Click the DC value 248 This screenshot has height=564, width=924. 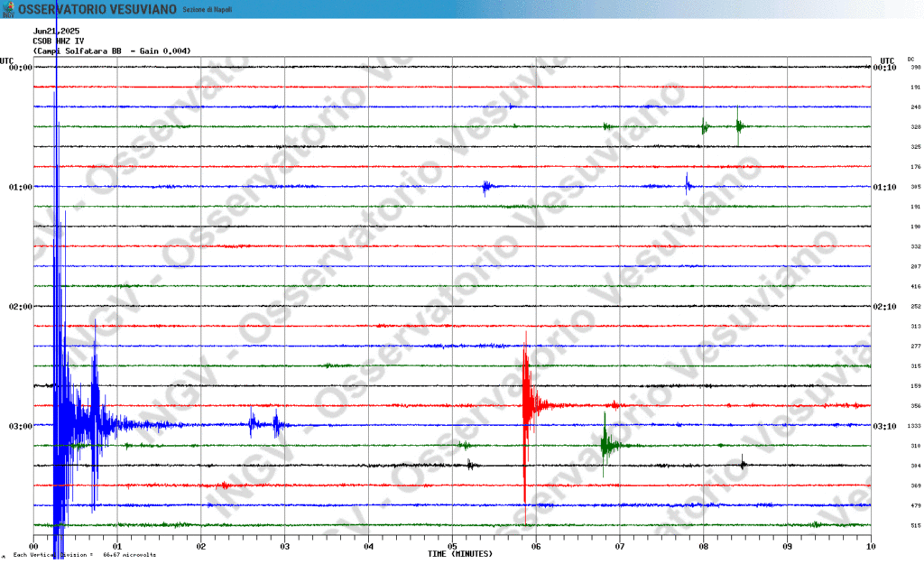pos(916,107)
